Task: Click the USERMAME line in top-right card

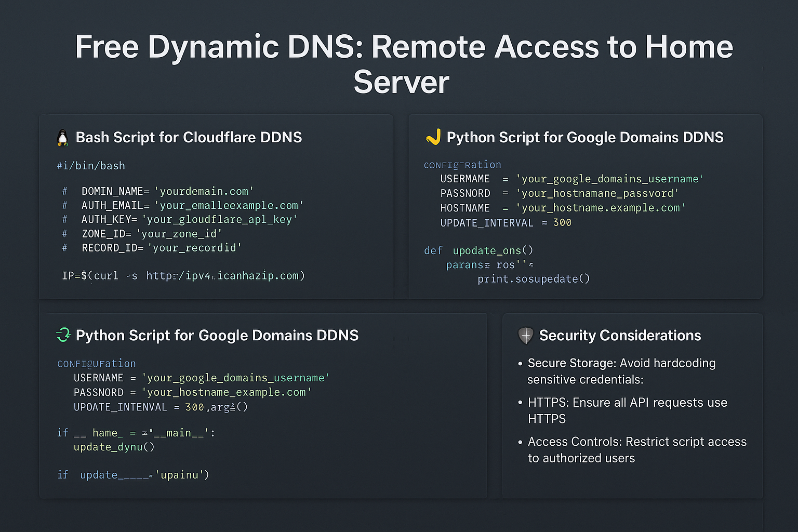Action: tap(572, 179)
